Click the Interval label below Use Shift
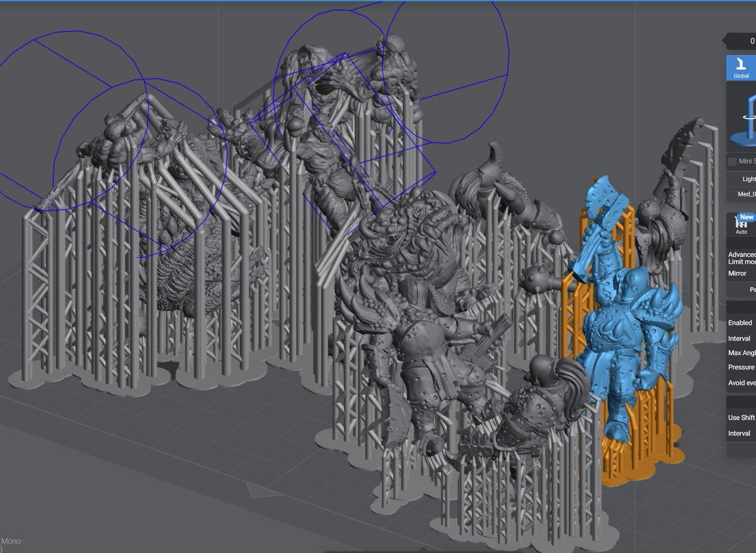The image size is (756, 553). coord(739,433)
